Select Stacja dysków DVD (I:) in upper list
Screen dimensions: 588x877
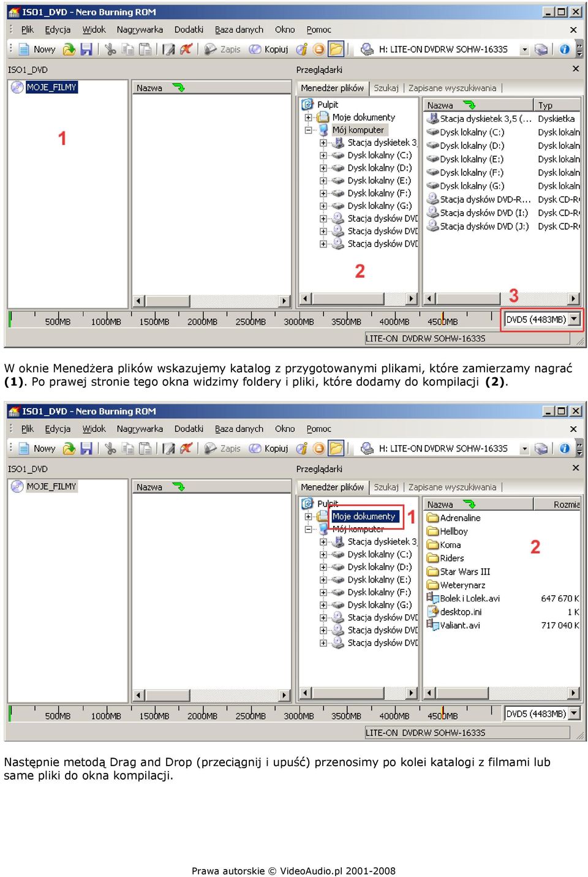click(x=484, y=213)
